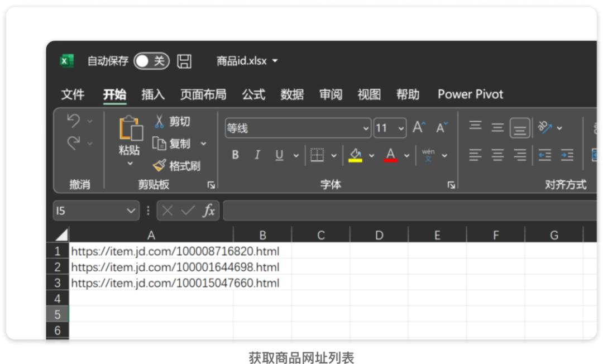Open the 剪贴板 dialog launcher
Viewport: 603px width, 364px height.
(211, 185)
